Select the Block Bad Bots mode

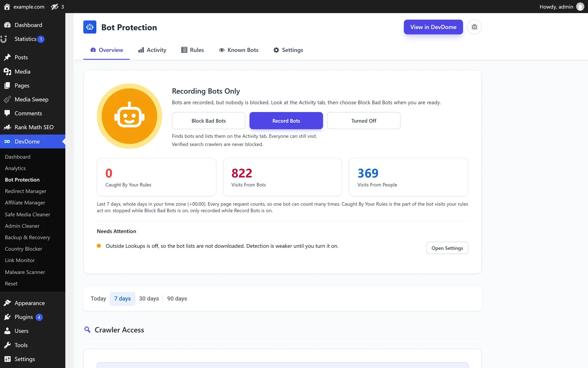tap(209, 121)
